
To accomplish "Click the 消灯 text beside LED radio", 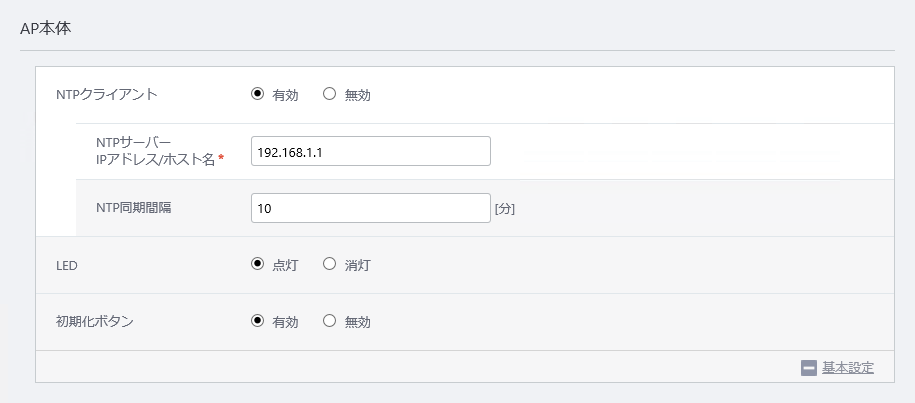I will tap(358, 266).
